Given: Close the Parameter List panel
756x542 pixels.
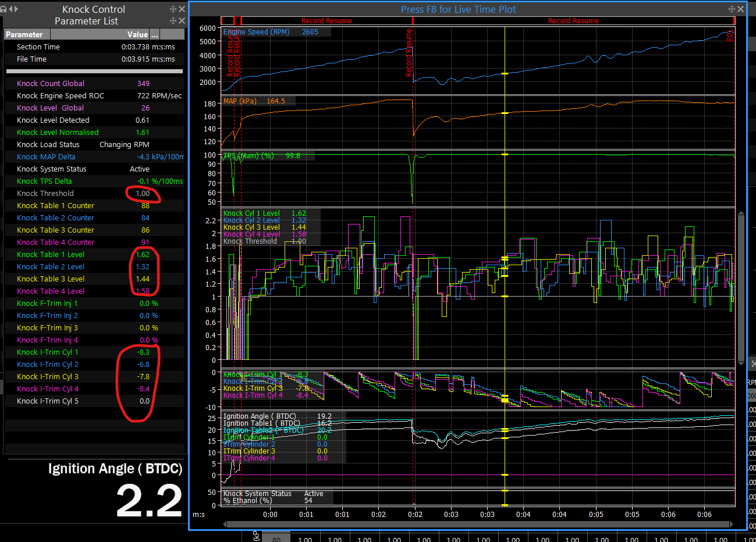Looking at the screenshot, I should coord(182,21).
